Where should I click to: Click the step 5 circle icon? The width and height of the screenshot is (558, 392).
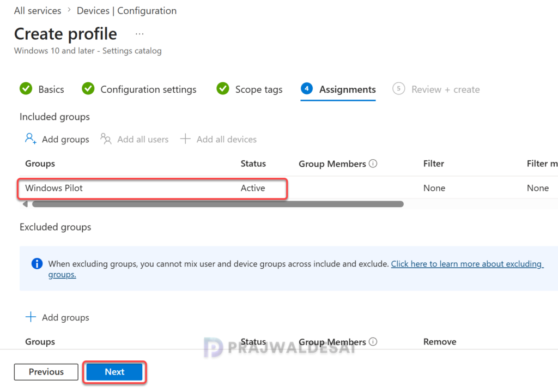point(398,88)
